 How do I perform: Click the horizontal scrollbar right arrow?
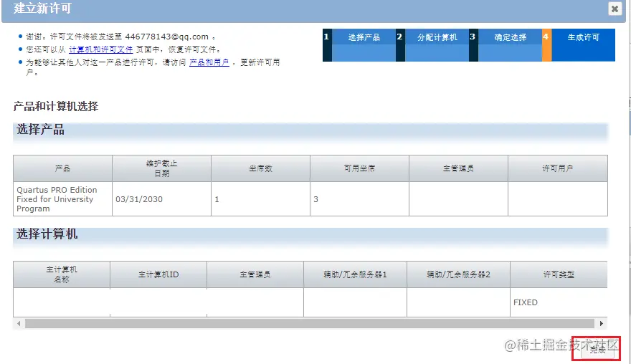[601, 323]
